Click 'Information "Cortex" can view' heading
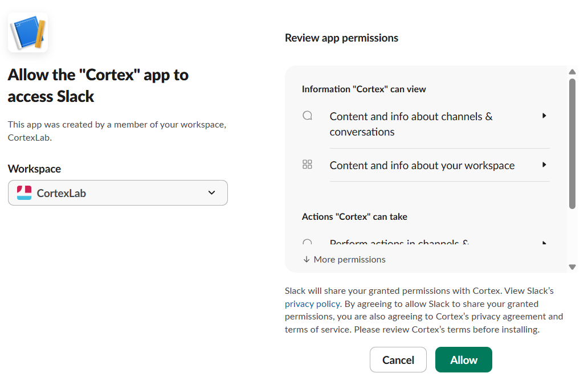 coord(364,89)
